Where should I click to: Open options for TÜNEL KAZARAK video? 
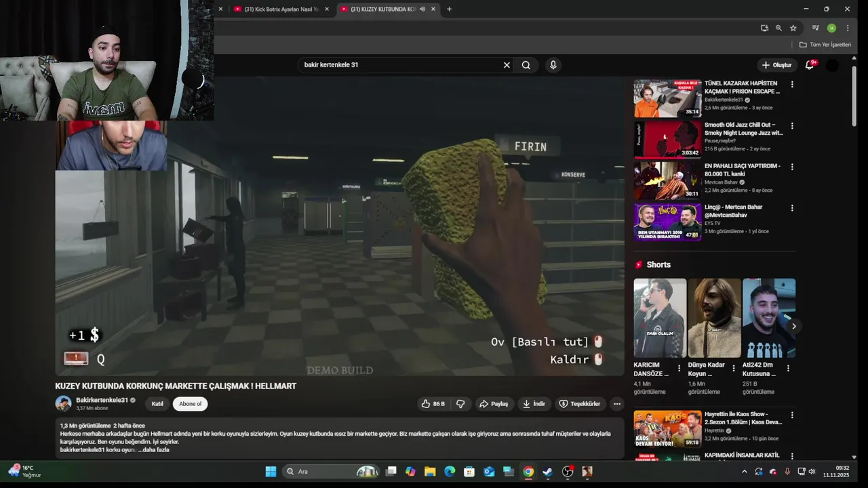point(792,85)
